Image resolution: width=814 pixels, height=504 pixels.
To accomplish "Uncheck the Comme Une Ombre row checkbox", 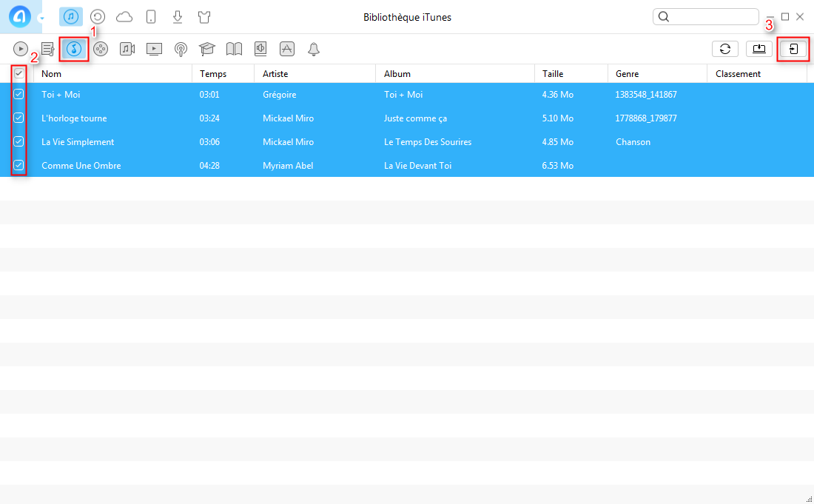I will [x=18, y=165].
